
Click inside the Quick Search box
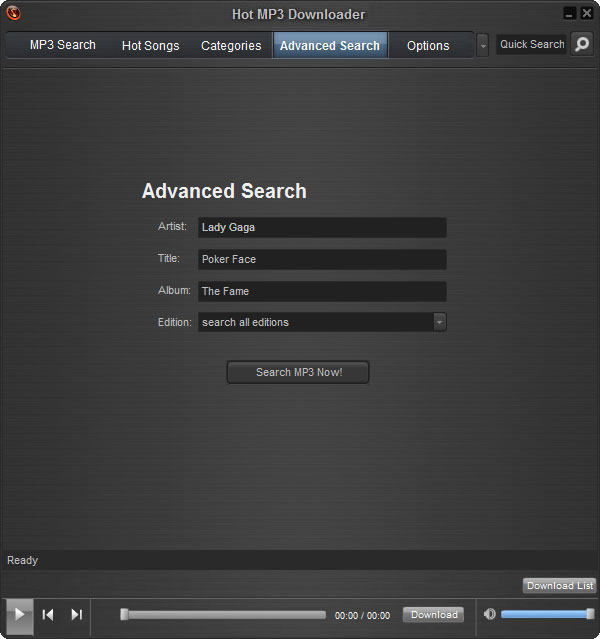[532, 44]
